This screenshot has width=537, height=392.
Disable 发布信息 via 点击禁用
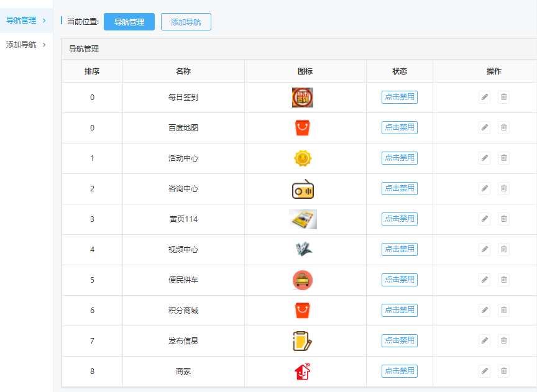tap(399, 341)
